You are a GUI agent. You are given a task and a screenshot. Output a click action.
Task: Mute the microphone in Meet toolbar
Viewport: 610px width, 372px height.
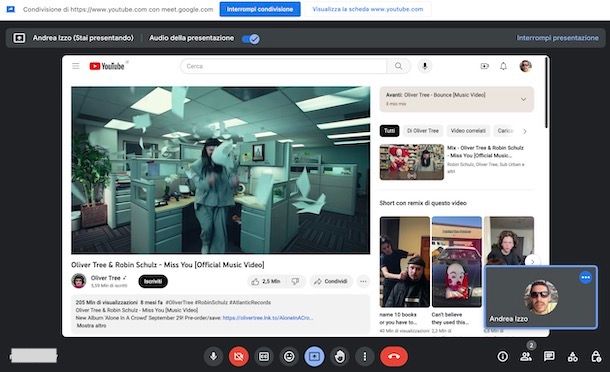(x=213, y=356)
